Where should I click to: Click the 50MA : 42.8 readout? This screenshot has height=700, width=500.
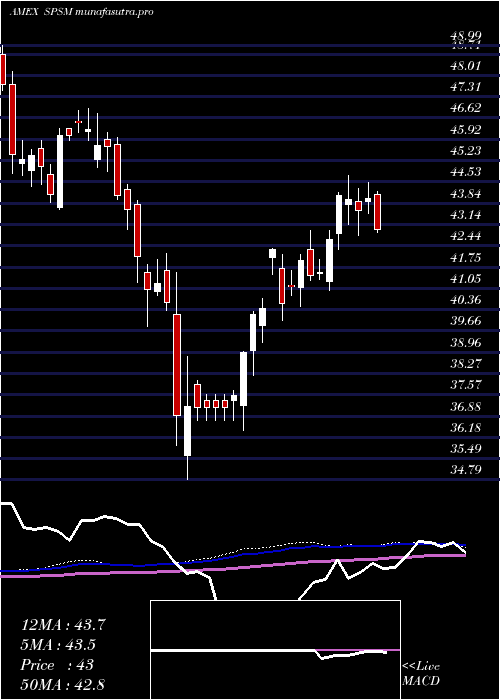63,684
